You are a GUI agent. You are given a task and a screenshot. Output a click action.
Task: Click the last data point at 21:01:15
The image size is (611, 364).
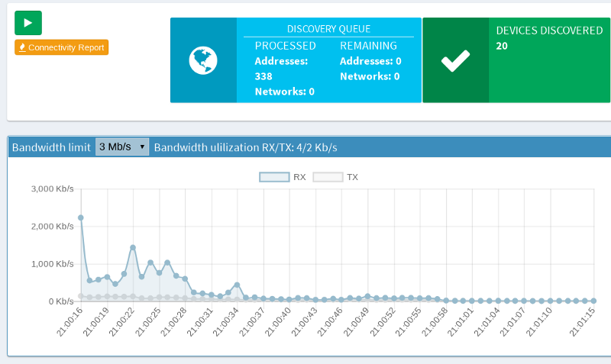[x=593, y=301]
